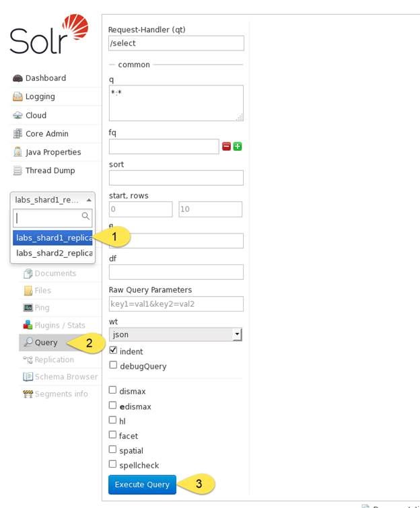Screen dimensions: 420x508
Task: Enable the dismax checkbox
Action: pos(112,390)
